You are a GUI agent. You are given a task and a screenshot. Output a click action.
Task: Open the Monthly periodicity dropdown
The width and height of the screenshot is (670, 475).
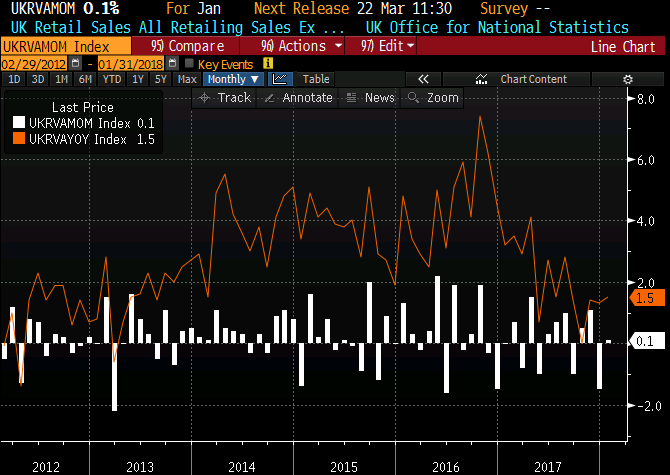(233, 79)
